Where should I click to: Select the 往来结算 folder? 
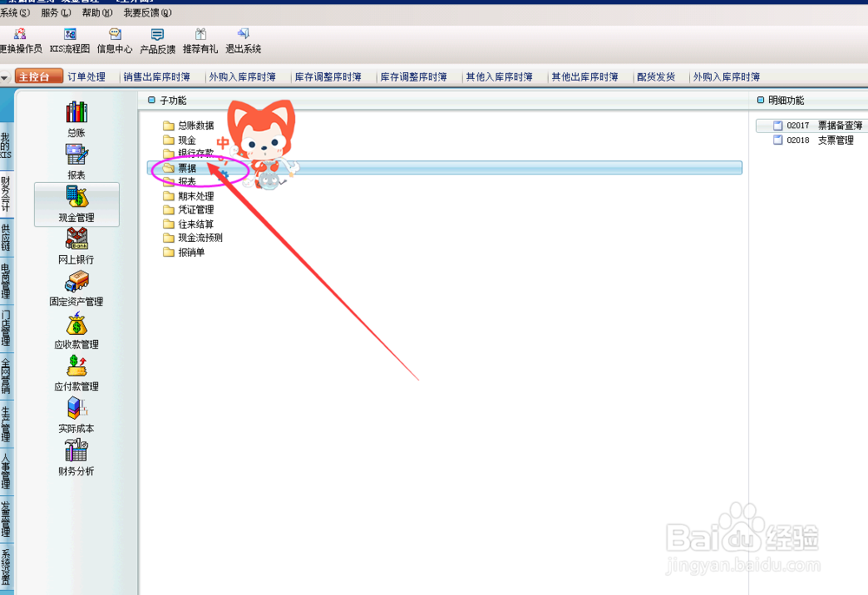[188, 224]
